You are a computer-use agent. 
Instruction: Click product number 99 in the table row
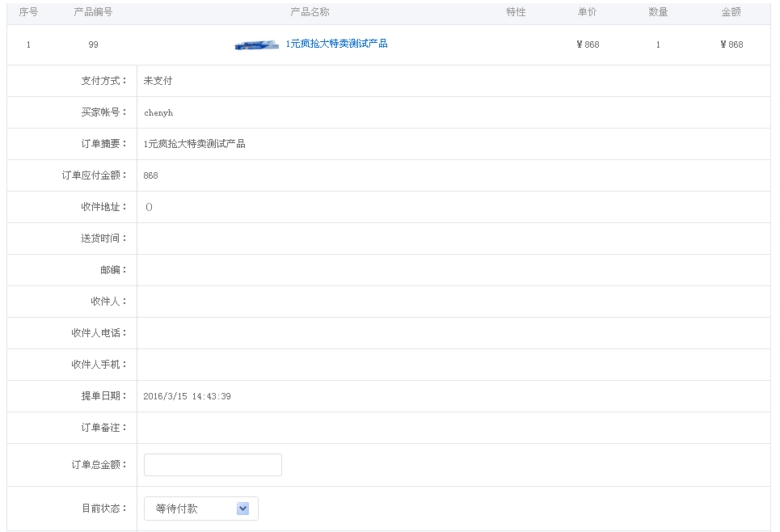click(x=94, y=44)
